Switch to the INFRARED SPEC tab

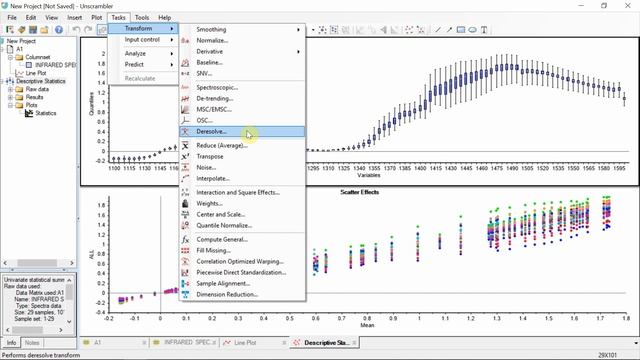(185, 342)
